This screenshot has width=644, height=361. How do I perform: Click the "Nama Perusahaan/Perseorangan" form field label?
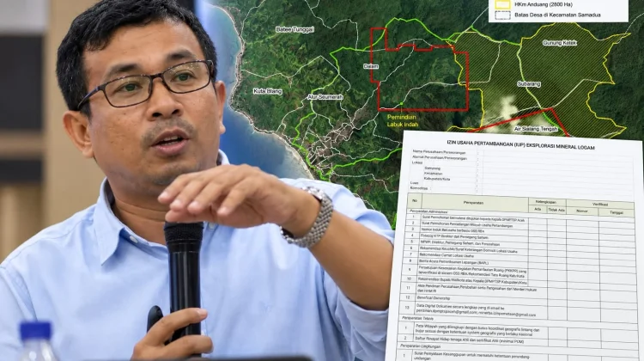coord(440,152)
